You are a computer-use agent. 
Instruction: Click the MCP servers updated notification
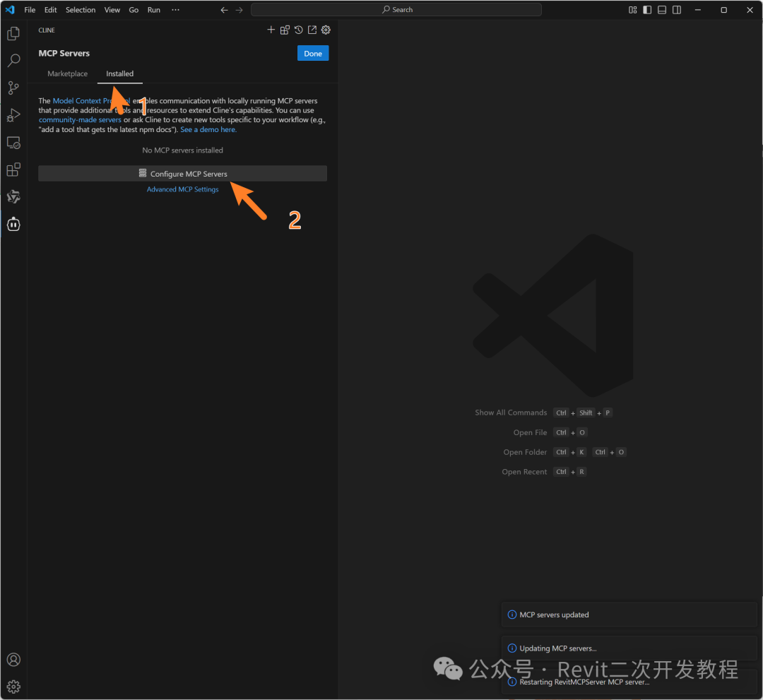(x=629, y=615)
